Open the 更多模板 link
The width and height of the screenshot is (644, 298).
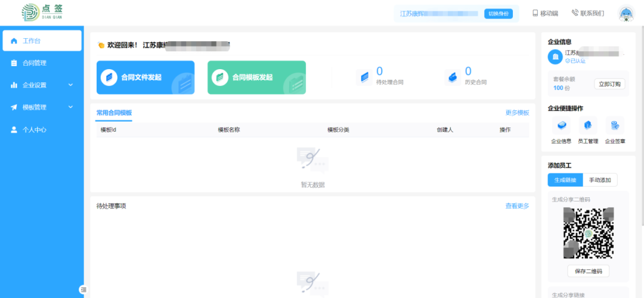click(517, 113)
